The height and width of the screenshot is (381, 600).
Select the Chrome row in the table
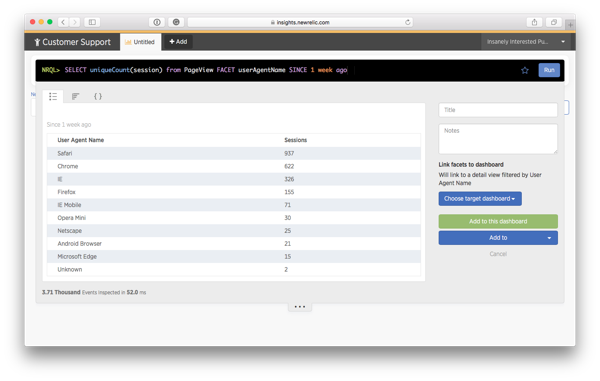coord(234,166)
